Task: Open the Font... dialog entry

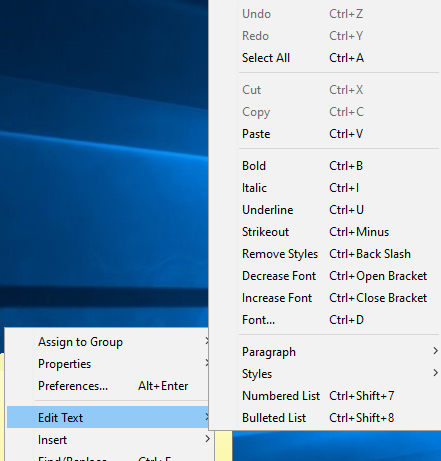Action: (324, 320)
